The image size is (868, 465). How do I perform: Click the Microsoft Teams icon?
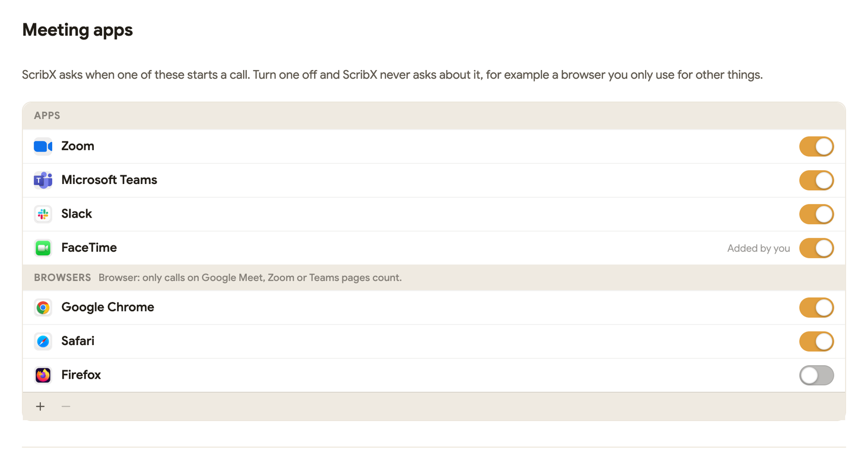pos(43,180)
